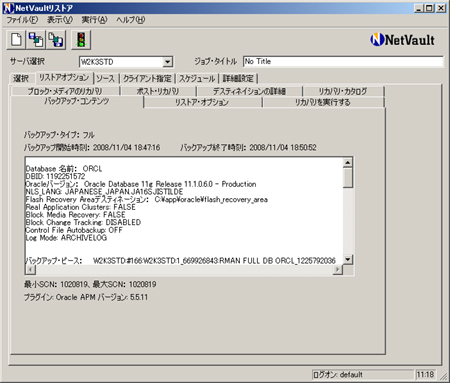This screenshot has height=383, width=450.
Task: Click the vertical scrollbar down arrow
Action: pos(348,260)
